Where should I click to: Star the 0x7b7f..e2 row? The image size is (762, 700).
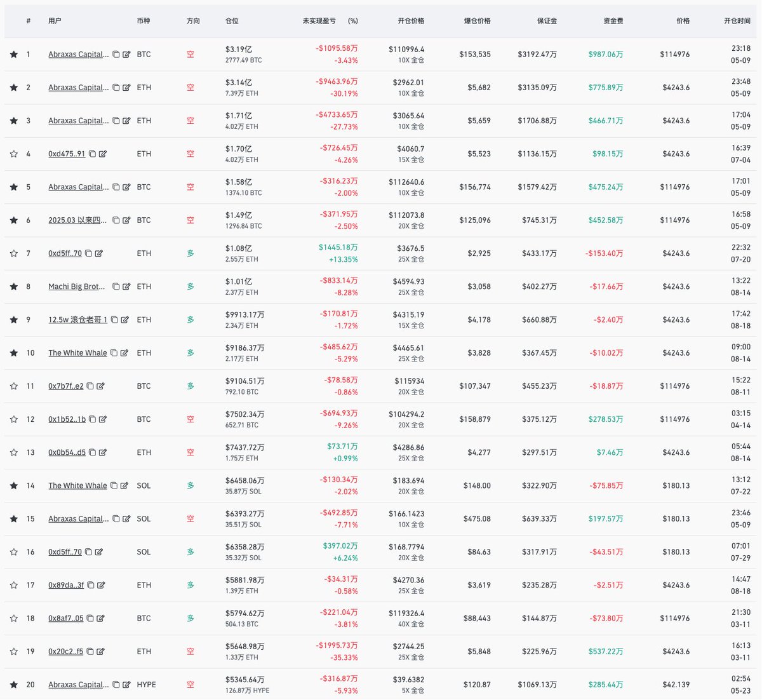[x=14, y=386]
